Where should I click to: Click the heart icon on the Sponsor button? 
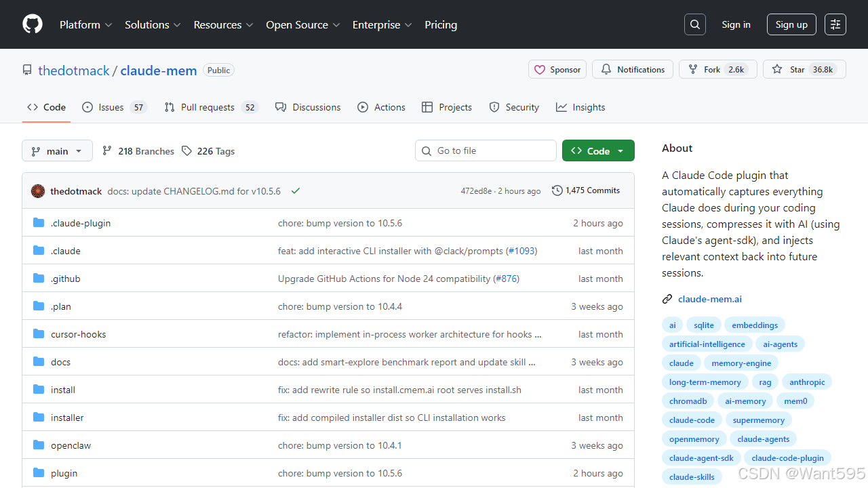coord(540,70)
